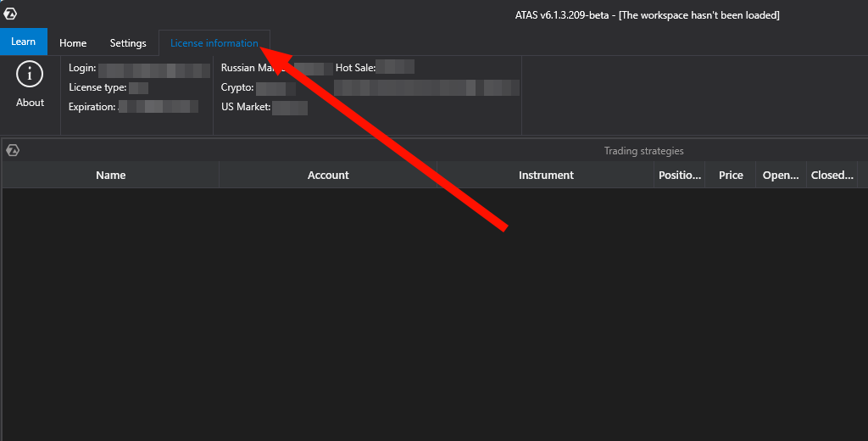Click the Closed... column header
This screenshot has height=441, width=868.
832,175
